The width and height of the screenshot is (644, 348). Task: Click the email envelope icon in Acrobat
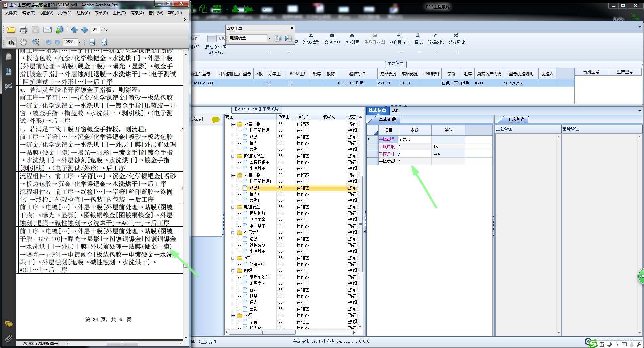point(48,30)
